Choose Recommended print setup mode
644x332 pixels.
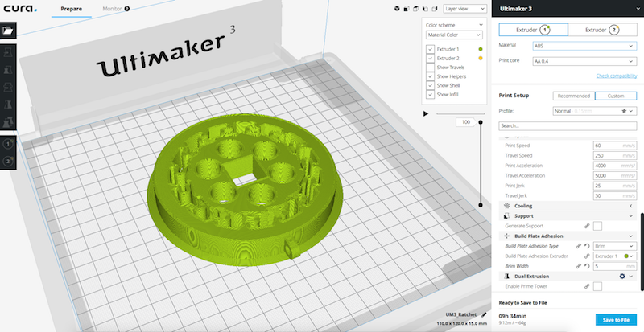pyautogui.click(x=574, y=96)
